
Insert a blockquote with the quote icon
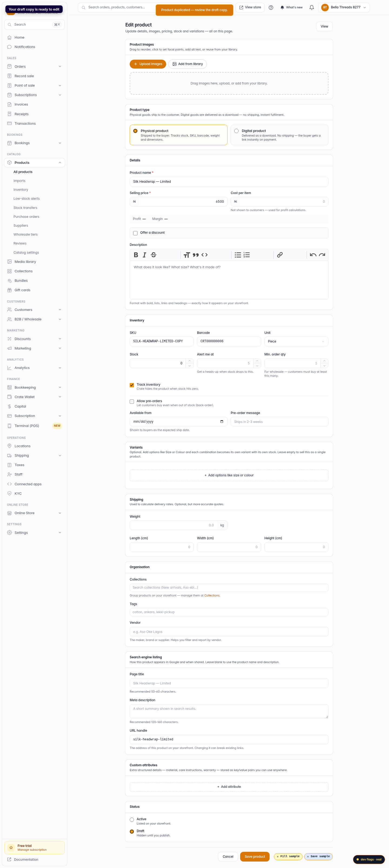[196, 255]
